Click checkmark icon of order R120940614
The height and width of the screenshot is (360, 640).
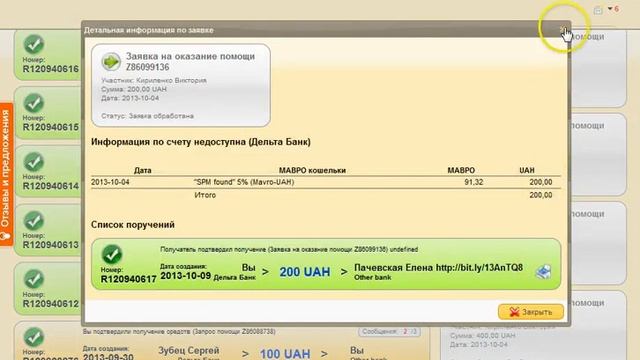(x=33, y=162)
